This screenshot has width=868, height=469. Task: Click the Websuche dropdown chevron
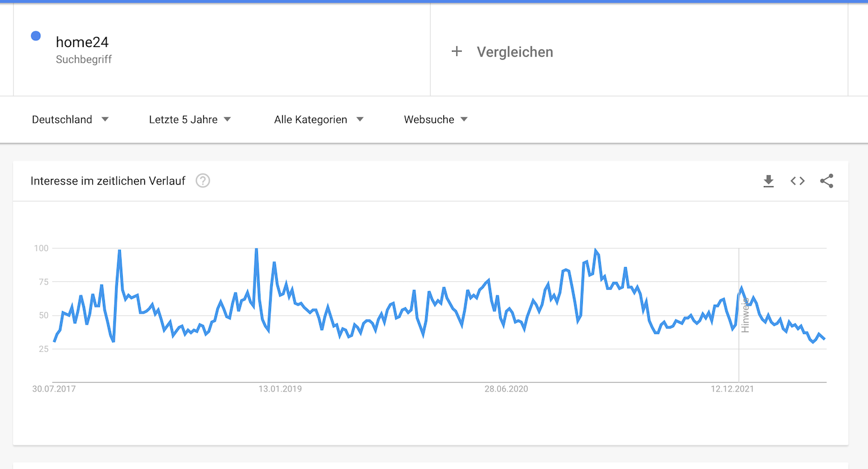click(466, 119)
